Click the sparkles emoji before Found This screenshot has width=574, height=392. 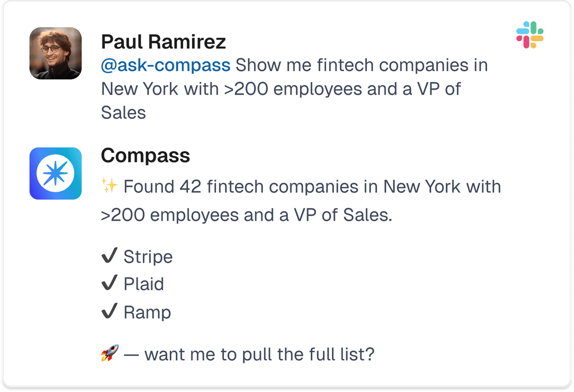point(110,186)
